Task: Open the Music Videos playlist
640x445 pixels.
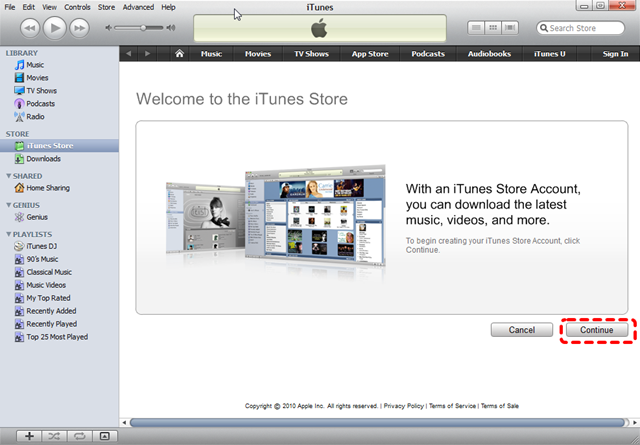Action: point(59,285)
